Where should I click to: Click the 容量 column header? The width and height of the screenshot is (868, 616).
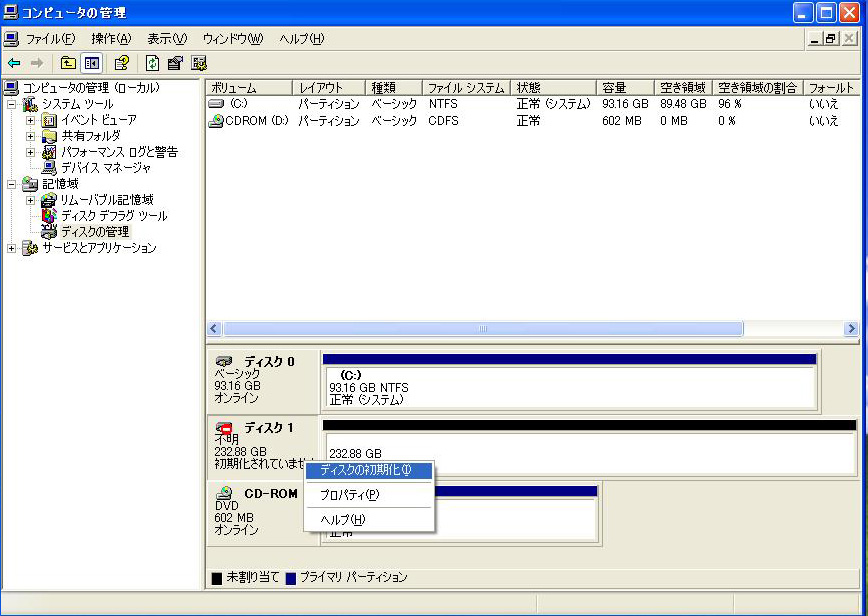[625, 88]
